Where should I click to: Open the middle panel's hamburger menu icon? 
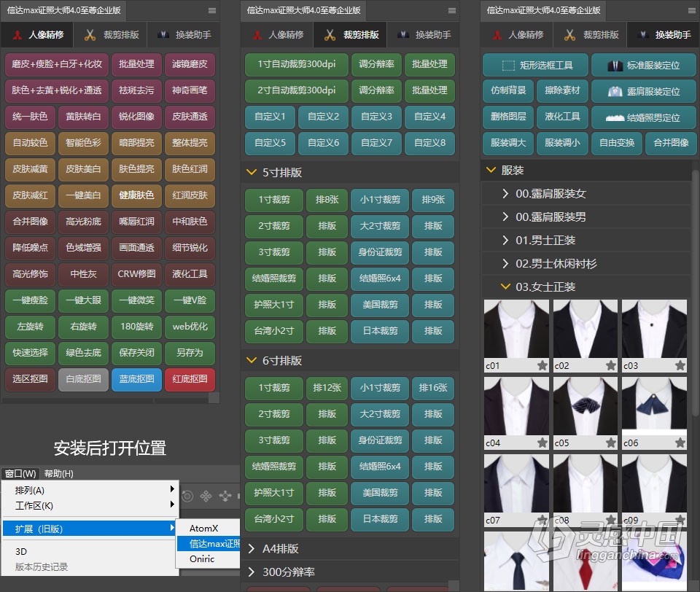[x=452, y=10]
